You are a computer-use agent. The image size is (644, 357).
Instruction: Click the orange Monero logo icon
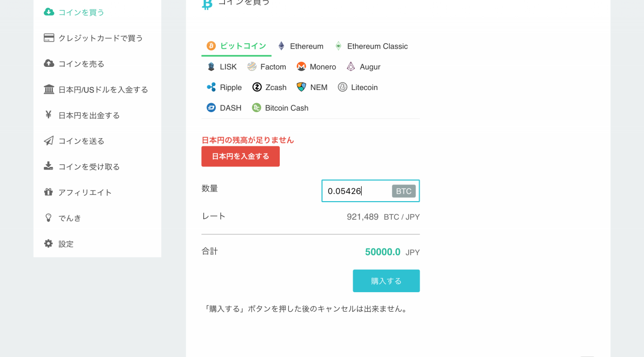(x=301, y=66)
